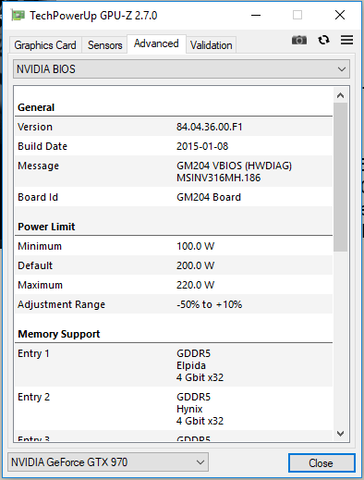
Task: Open the hamburger menu icon
Action: tap(347, 40)
